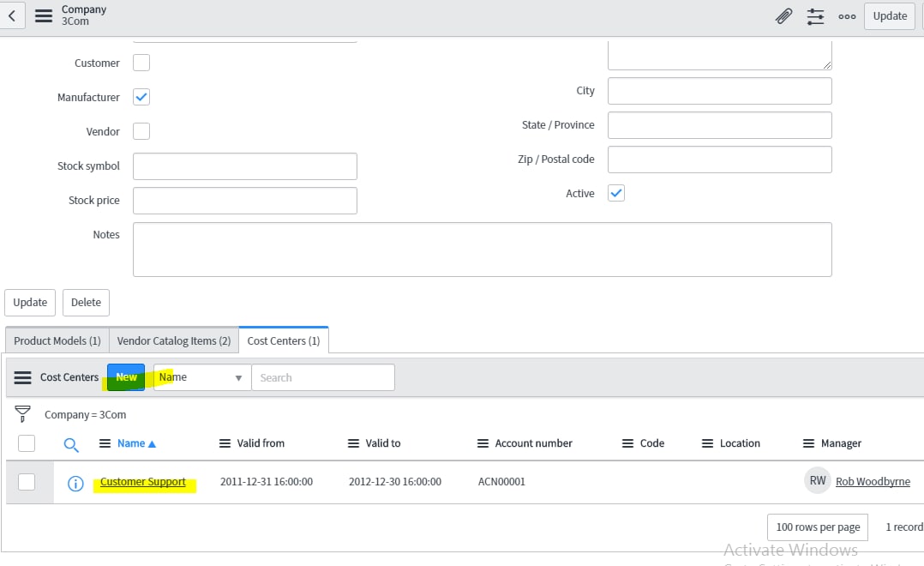Click the State / Province field

[x=719, y=125]
